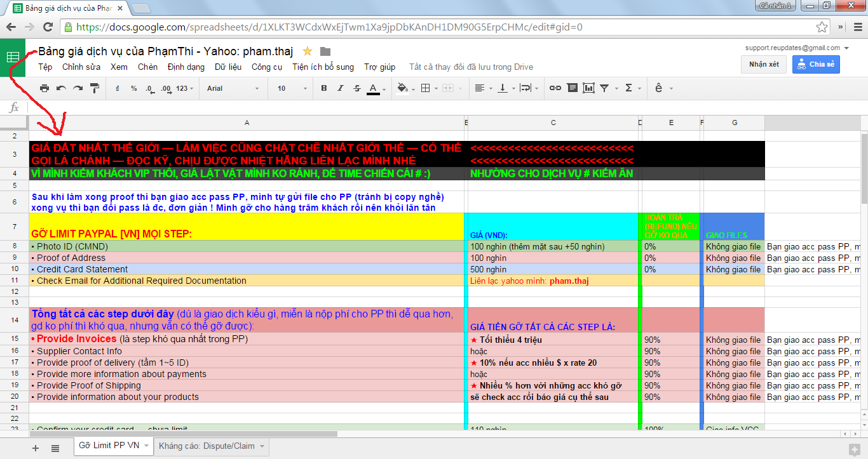
Task: Open the Công cụ menu
Action: tap(267, 67)
